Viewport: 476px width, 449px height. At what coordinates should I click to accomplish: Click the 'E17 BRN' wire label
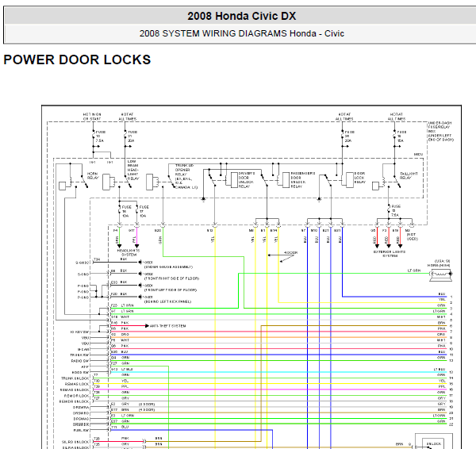120,410
